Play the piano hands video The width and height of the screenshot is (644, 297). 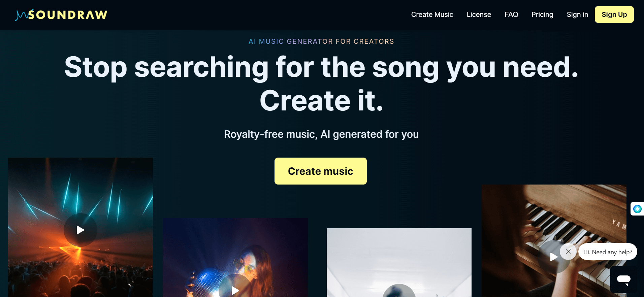click(553, 257)
